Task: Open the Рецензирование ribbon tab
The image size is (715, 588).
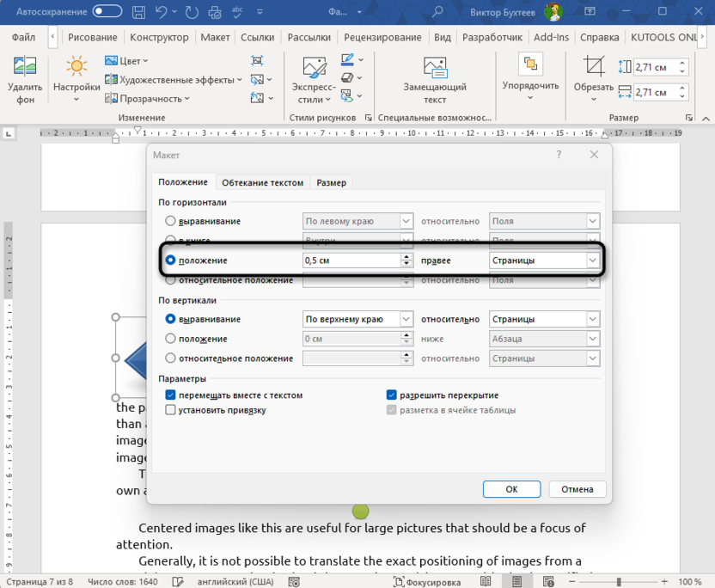Action: pos(384,38)
